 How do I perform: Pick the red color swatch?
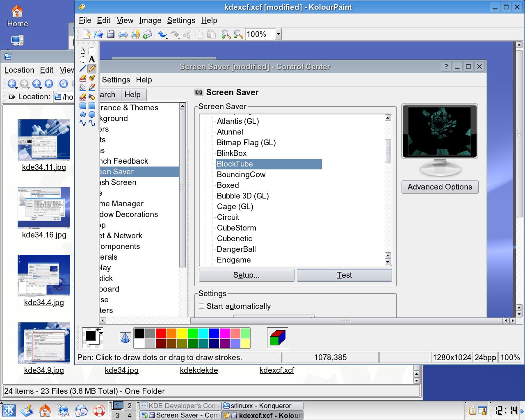click(160, 333)
